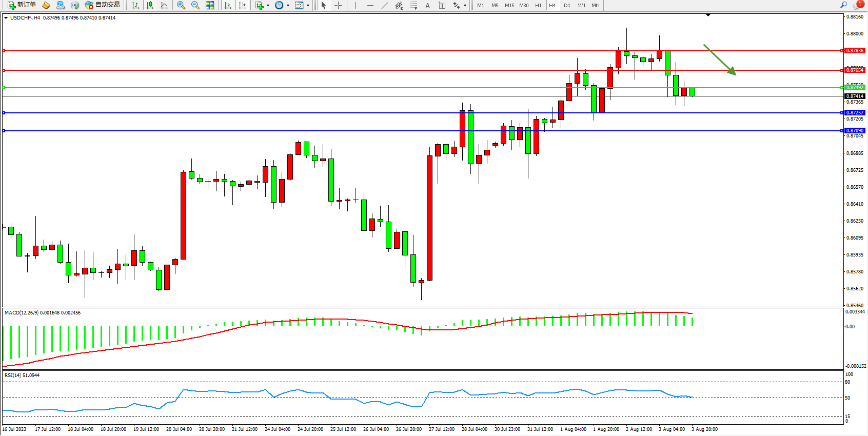Select the draw trendline tool
The height and width of the screenshot is (436, 868).
[384, 5]
